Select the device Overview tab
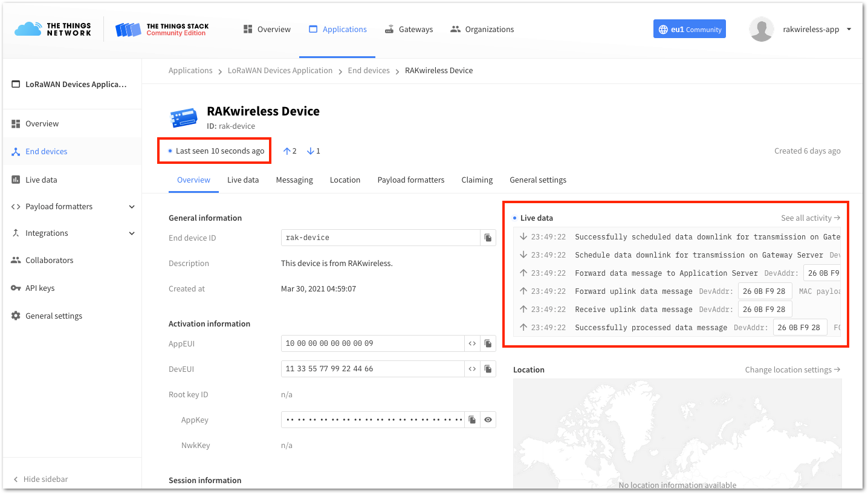The width and height of the screenshot is (868, 494). point(193,180)
